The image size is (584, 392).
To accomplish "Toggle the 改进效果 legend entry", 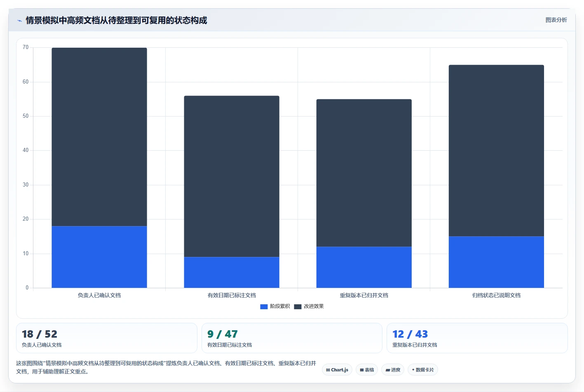I will click(309, 306).
